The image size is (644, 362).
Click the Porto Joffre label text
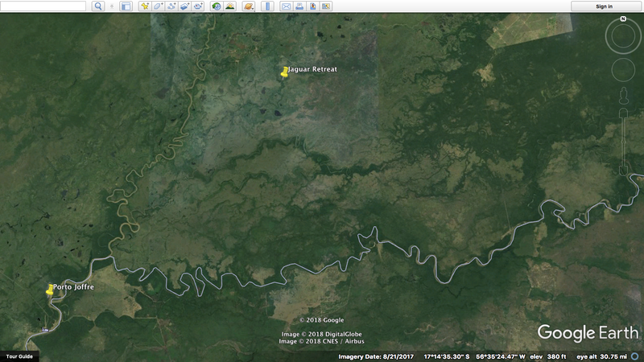click(73, 286)
